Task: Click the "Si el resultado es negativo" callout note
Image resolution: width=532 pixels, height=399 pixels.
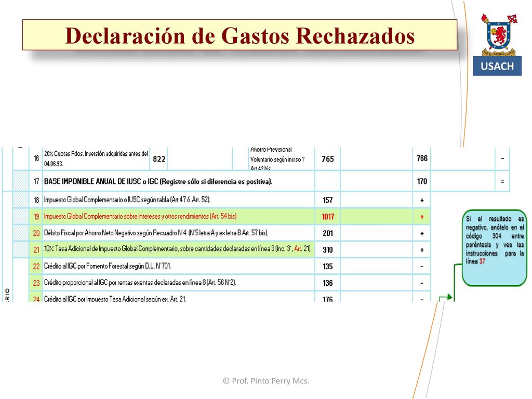Action: (495, 248)
